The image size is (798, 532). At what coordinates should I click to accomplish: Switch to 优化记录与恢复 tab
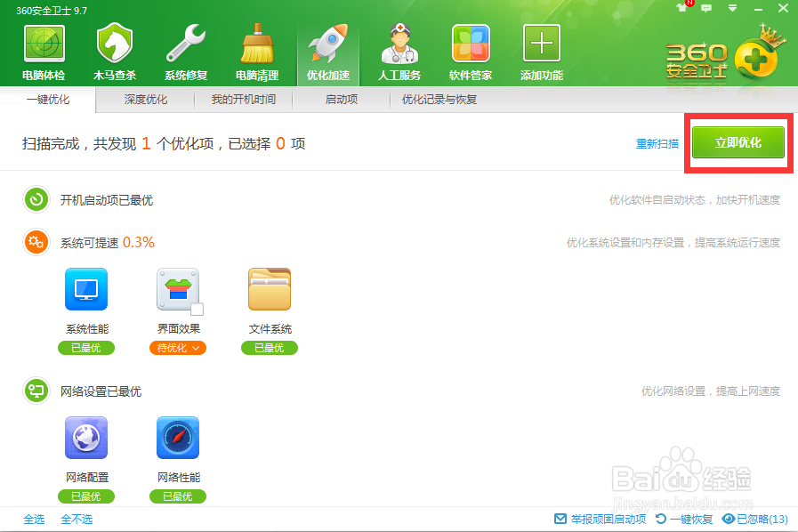point(439,100)
